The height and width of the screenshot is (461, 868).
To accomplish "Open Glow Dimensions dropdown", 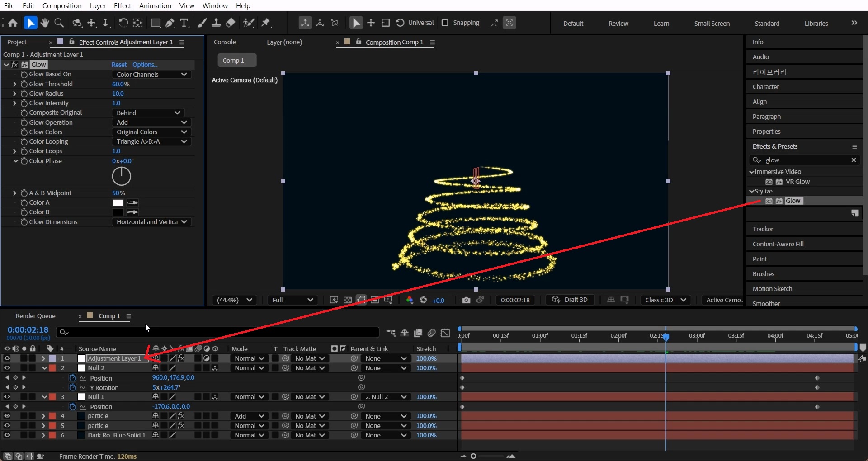I will click(x=151, y=222).
